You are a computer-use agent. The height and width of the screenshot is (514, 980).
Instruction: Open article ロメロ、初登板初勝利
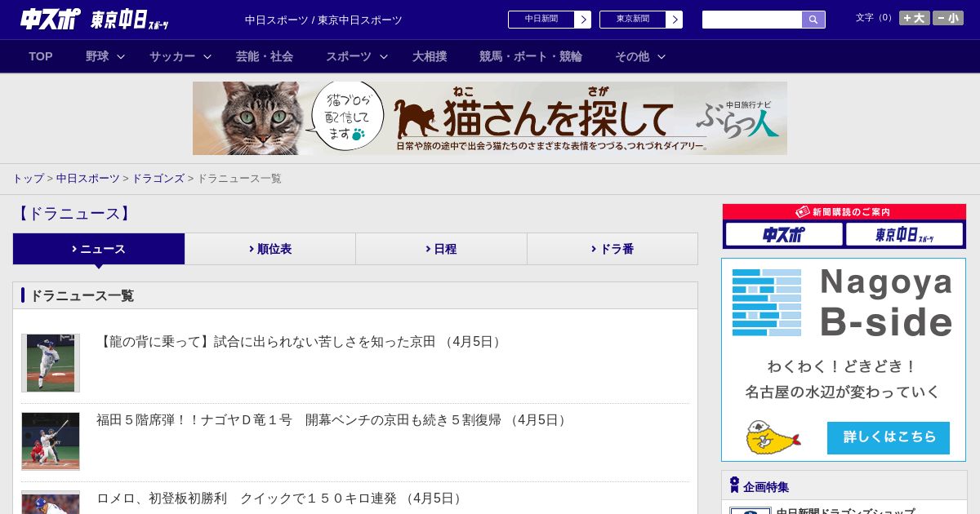(x=281, y=498)
